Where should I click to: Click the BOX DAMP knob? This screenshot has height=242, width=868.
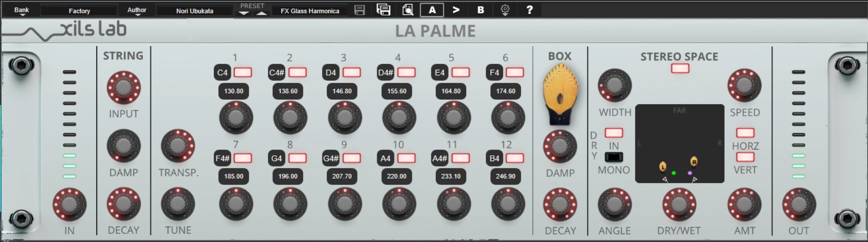point(560,147)
